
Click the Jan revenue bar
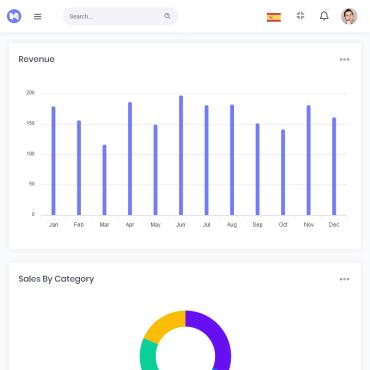[53, 161]
